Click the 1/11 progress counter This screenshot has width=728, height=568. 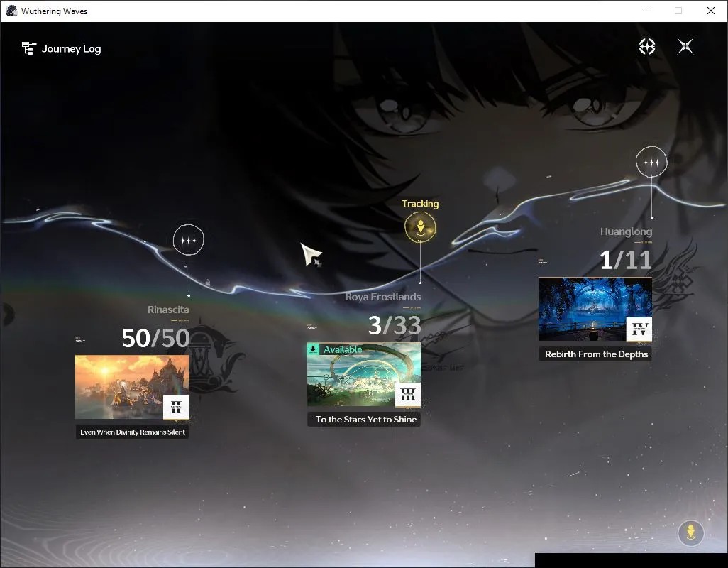tap(625, 260)
